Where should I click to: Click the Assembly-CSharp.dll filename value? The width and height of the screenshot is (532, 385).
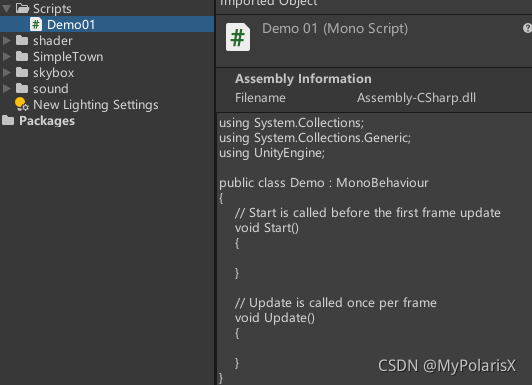pyautogui.click(x=416, y=98)
